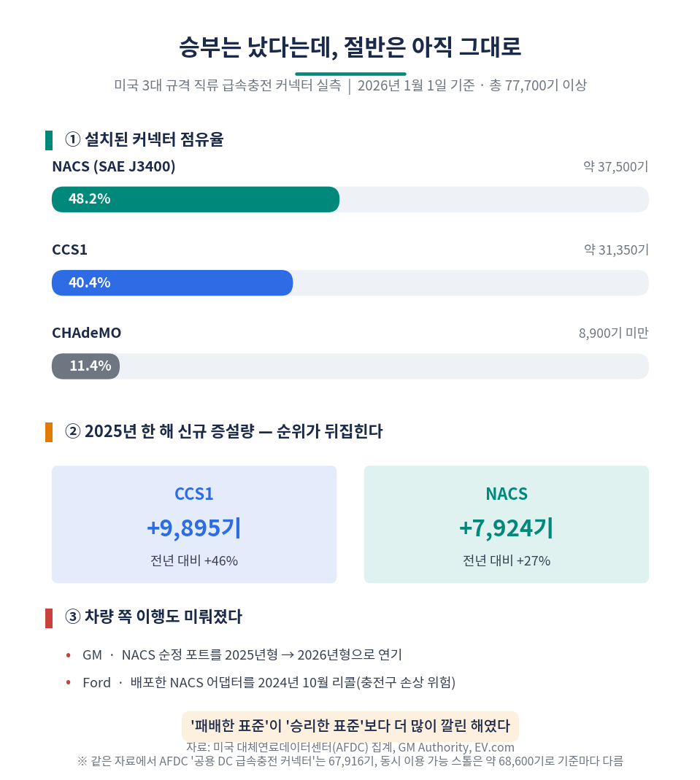Click the 자료 source line mentioning AFDC

click(x=350, y=748)
